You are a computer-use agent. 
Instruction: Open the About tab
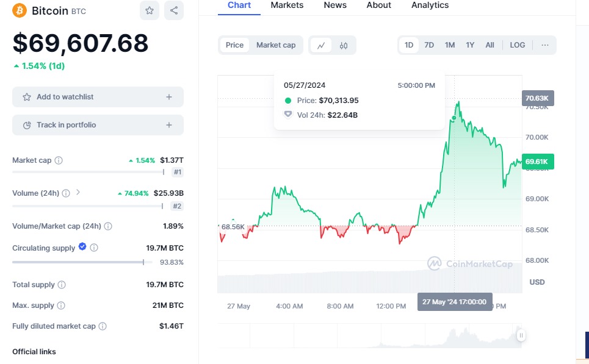pos(378,5)
